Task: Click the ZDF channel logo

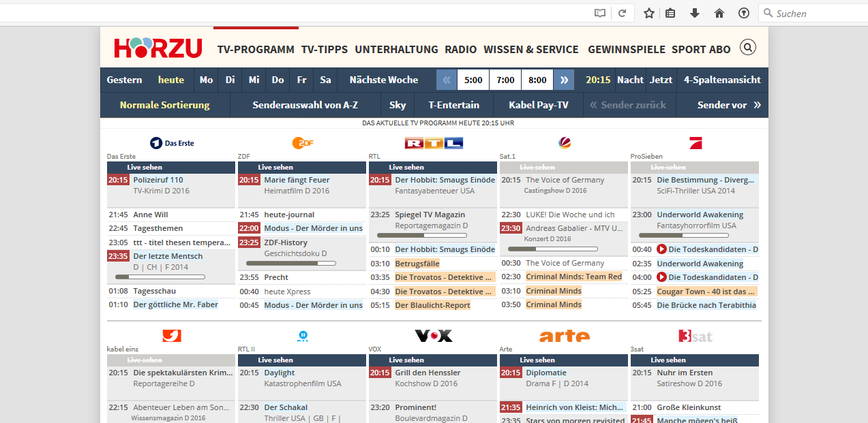Action: [x=303, y=143]
